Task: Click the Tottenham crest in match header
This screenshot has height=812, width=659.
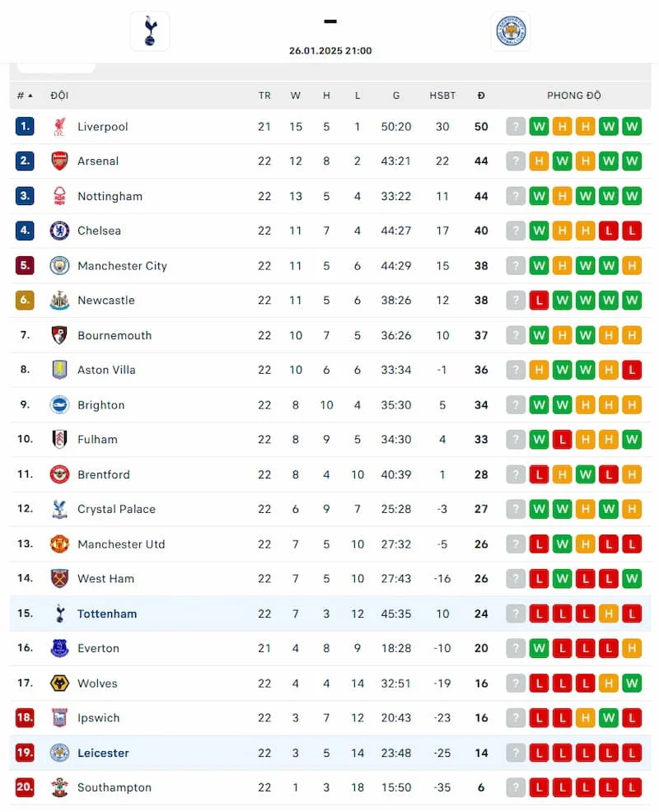Action: click(150, 31)
